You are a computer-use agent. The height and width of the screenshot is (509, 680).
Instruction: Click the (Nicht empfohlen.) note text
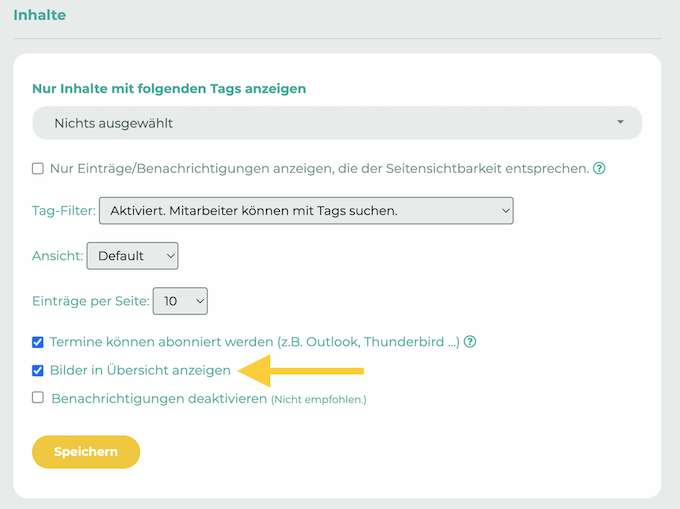point(319,399)
